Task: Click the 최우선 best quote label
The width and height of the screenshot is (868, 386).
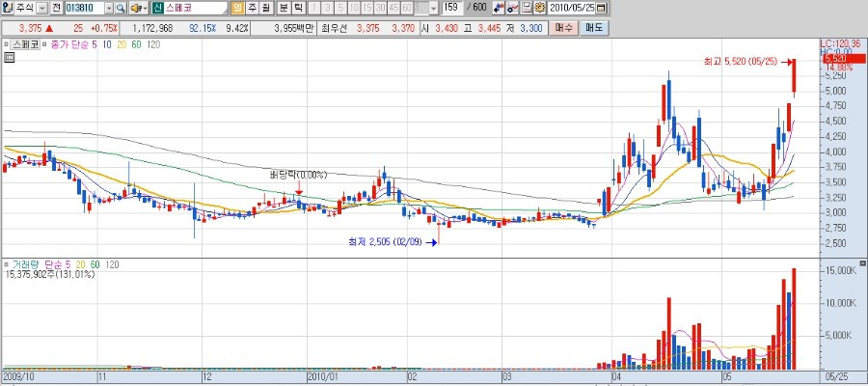Action: point(334,28)
